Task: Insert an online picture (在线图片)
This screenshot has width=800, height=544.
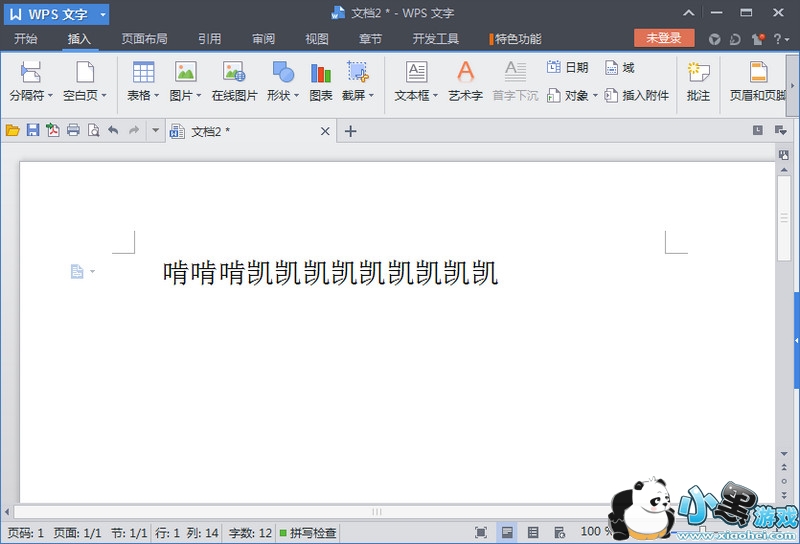Action: [x=234, y=73]
